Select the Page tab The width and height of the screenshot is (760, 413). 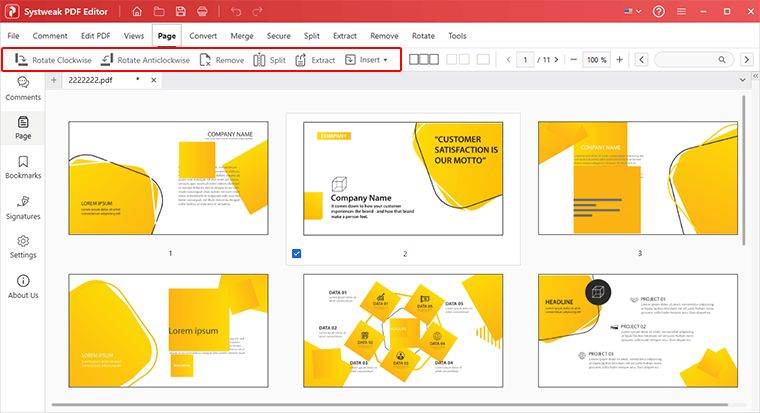point(167,36)
